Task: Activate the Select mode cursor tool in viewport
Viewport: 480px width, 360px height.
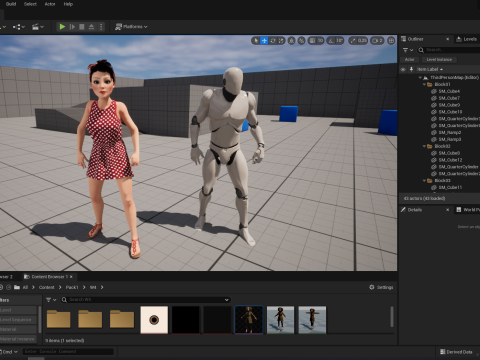Action: pos(256,41)
